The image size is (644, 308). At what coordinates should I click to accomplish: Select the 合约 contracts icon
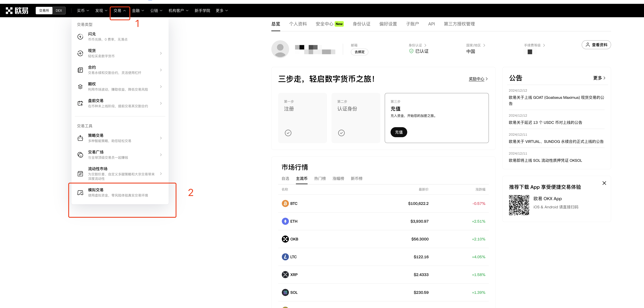(80, 70)
